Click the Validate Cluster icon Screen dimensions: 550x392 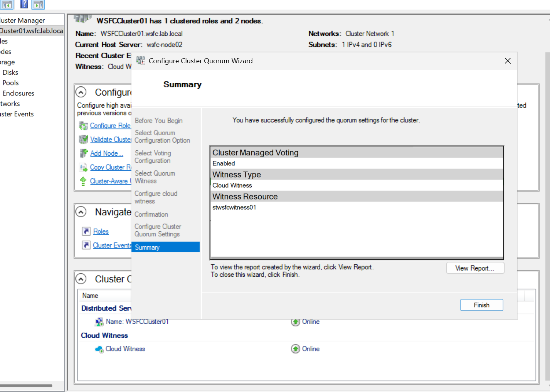[x=83, y=140]
